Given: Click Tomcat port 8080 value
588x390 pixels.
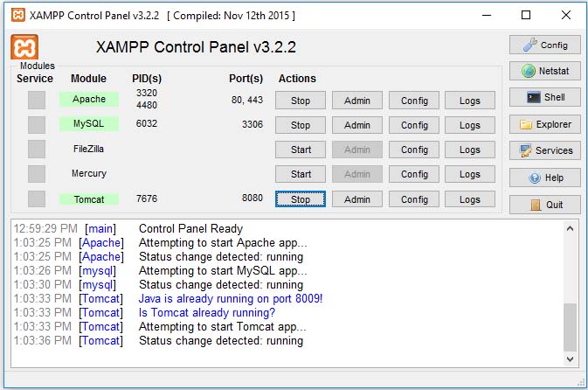Looking at the screenshot, I should click(x=252, y=198).
